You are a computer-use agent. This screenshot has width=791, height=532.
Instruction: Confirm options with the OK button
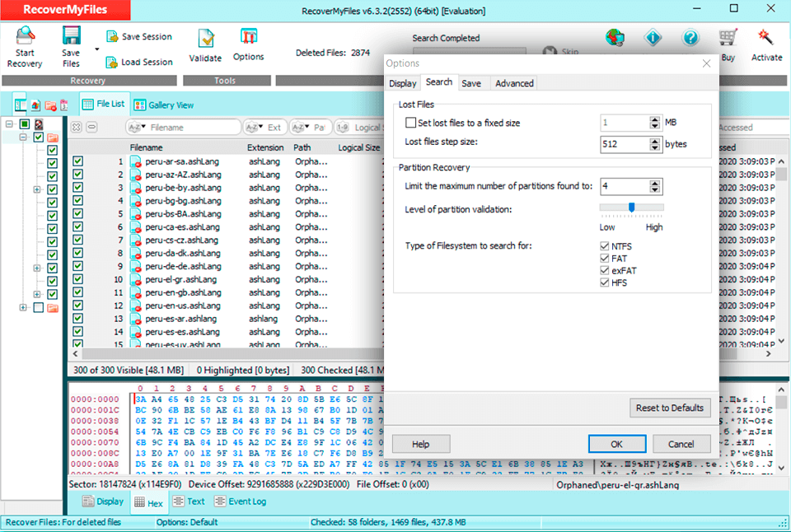coord(617,444)
